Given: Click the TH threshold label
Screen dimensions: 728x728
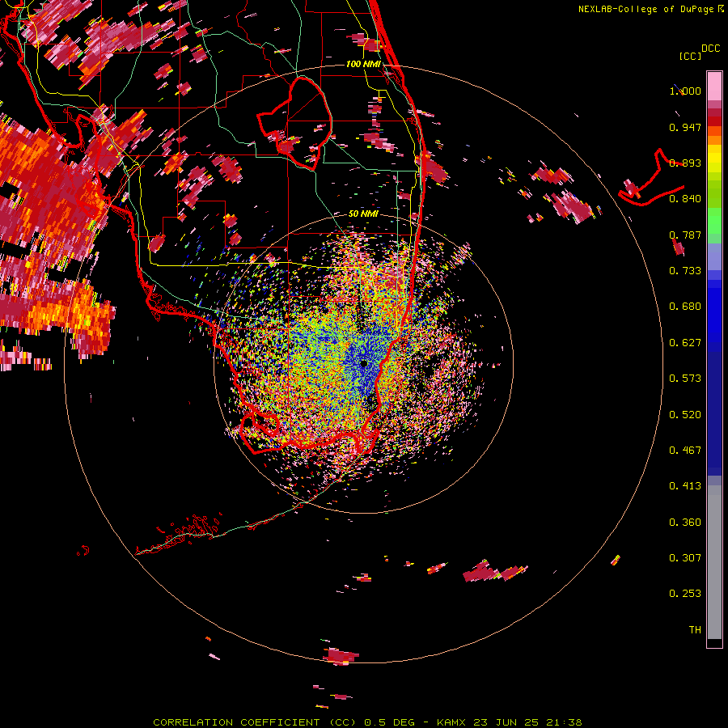Looking at the screenshot, I should click(x=695, y=630).
